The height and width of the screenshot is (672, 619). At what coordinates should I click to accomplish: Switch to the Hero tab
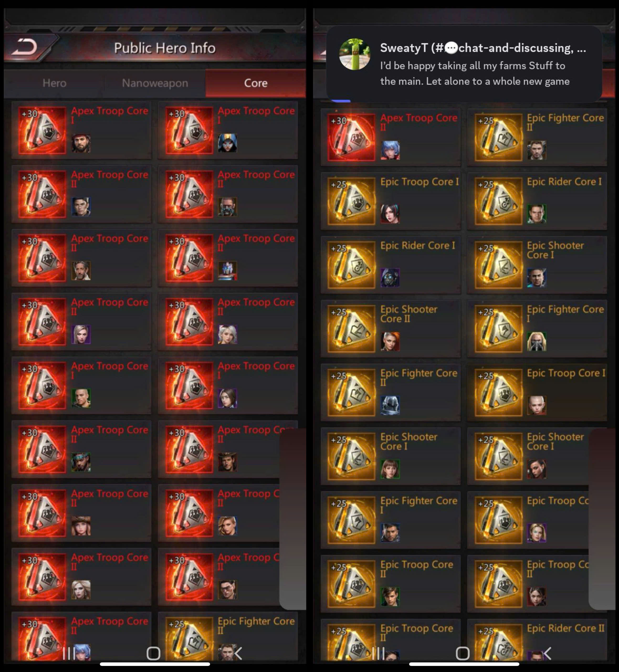coord(54,83)
